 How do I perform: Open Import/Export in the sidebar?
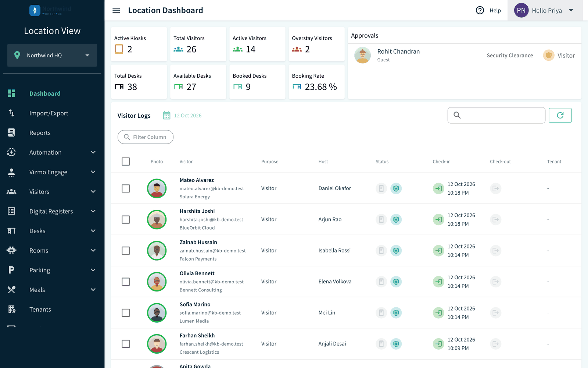click(49, 113)
